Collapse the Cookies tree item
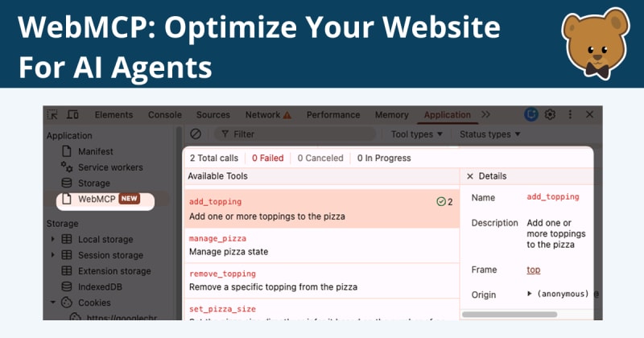Image resolution: width=644 pixels, height=338 pixels. click(x=52, y=303)
